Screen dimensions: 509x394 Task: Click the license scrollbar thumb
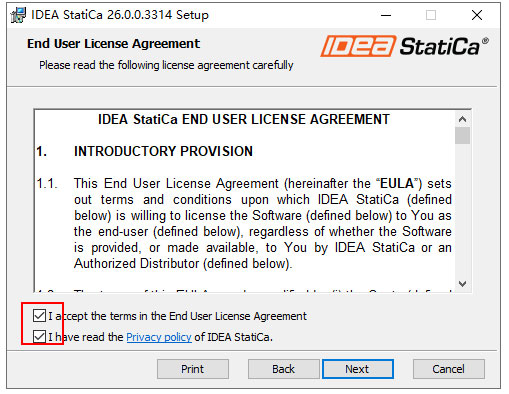(x=462, y=135)
